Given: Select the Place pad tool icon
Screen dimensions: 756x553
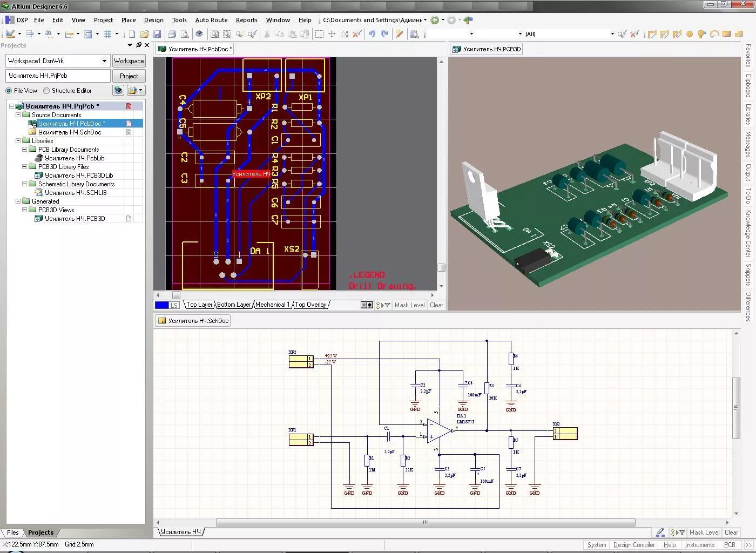Looking at the screenshot, I should (x=689, y=34).
